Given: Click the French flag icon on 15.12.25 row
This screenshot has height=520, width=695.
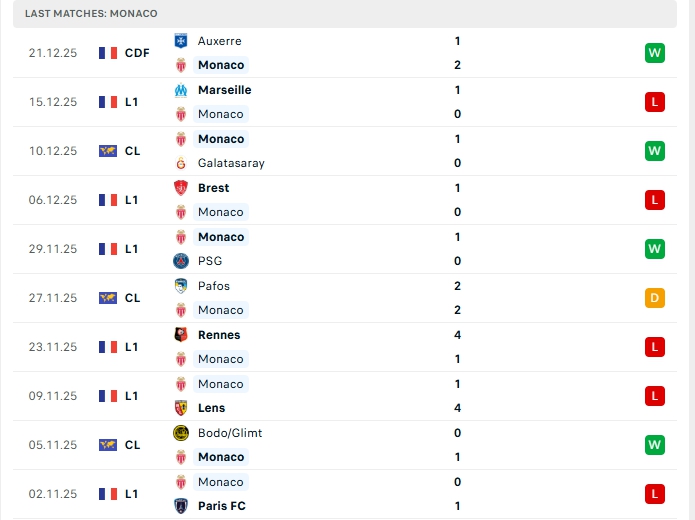Looking at the screenshot, I should 108,102.
